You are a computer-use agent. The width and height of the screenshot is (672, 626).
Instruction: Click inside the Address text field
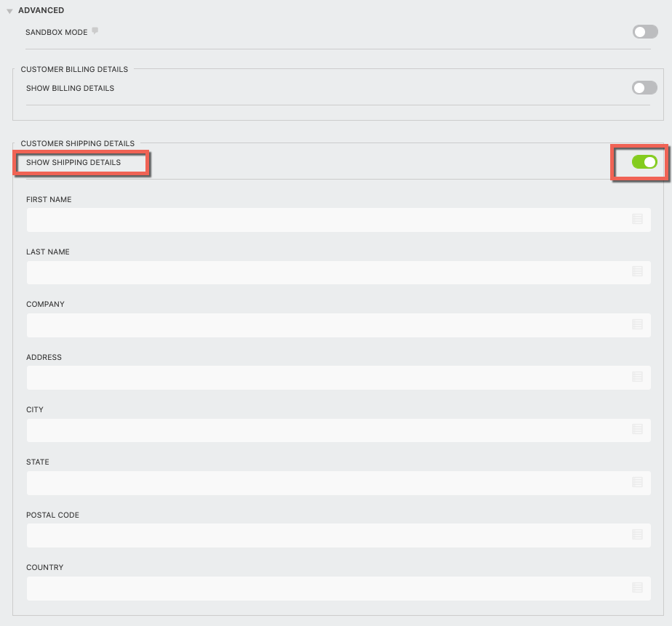(x=327, y=377)
